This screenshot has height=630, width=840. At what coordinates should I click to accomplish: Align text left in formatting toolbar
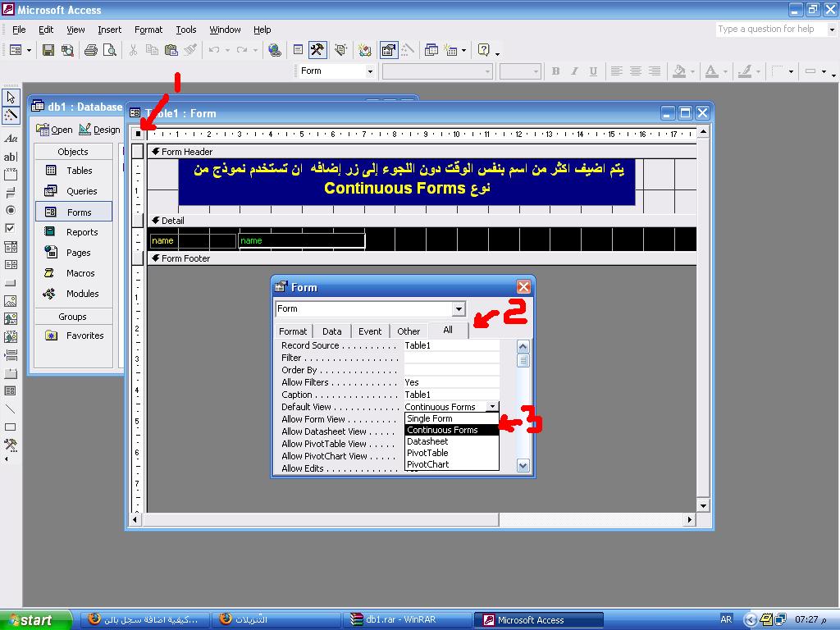[617, 71]
